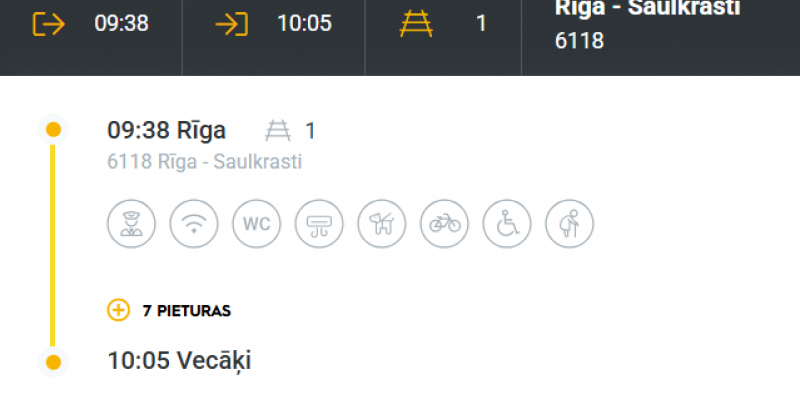The height and width of the screenshot is (410, 800).
Task: Click the track icon in dark header
Action: (x=416, y=24)
